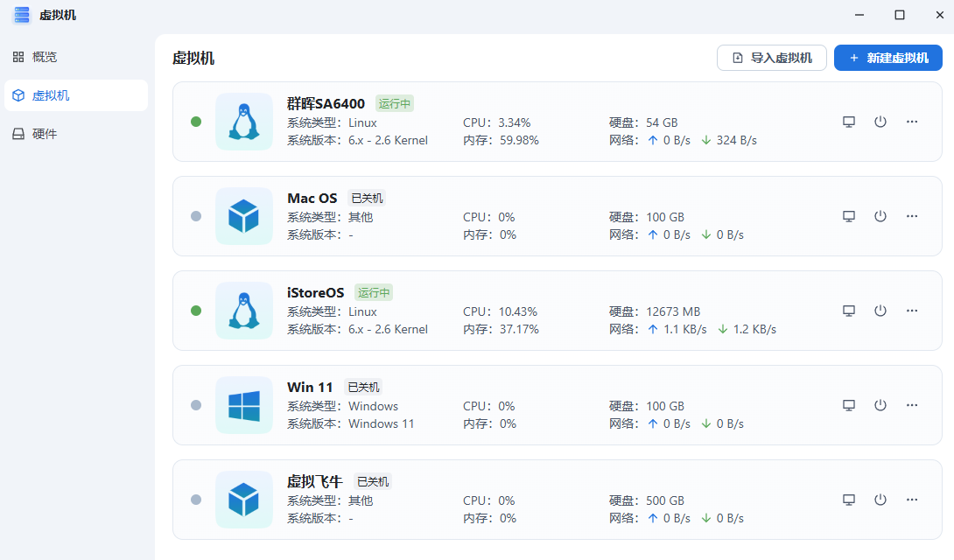The height and width of the screenshot is (560, 954).
Task: Click the 运行中 badge next to 群晖SA6400
Action: [395, 104]
